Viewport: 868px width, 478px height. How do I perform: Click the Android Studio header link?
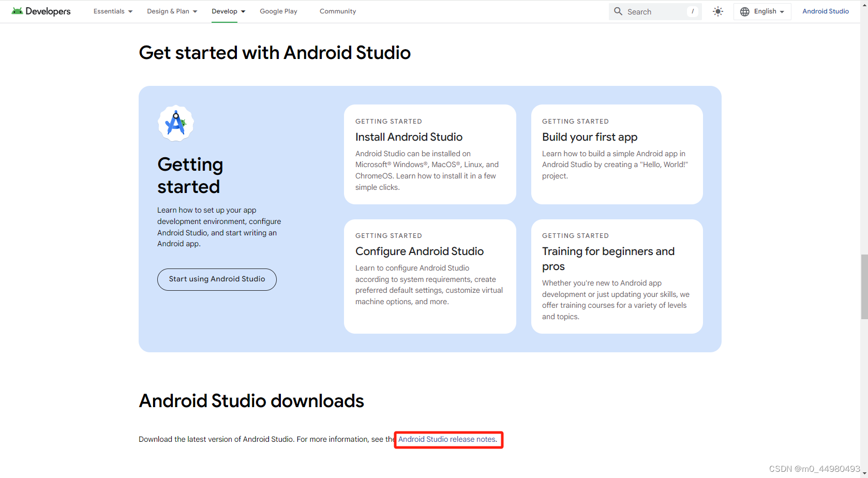(x=826, y=11)
